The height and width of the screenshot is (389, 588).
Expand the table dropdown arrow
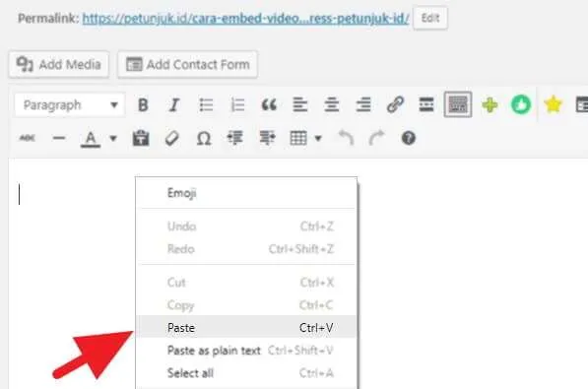[318, 139]
